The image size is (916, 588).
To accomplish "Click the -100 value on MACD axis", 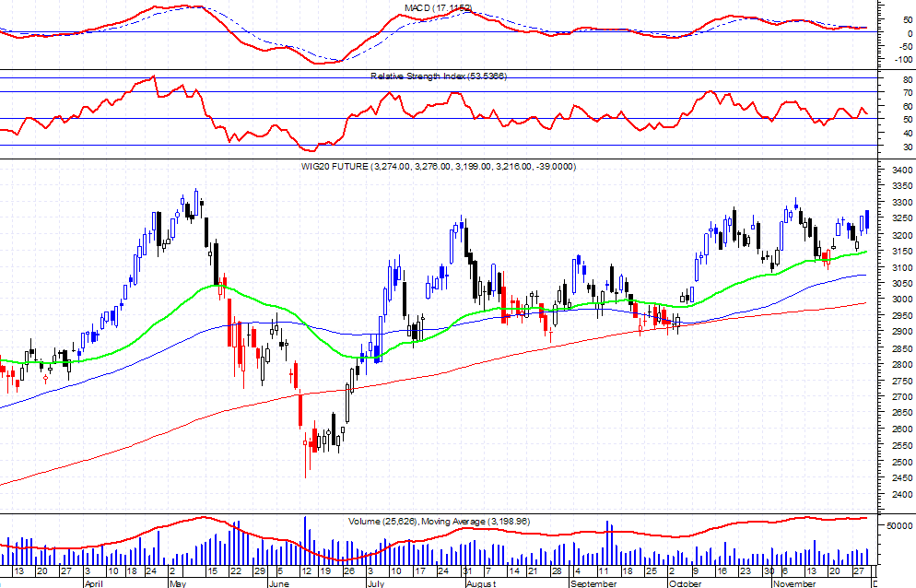I will point(903,60).
